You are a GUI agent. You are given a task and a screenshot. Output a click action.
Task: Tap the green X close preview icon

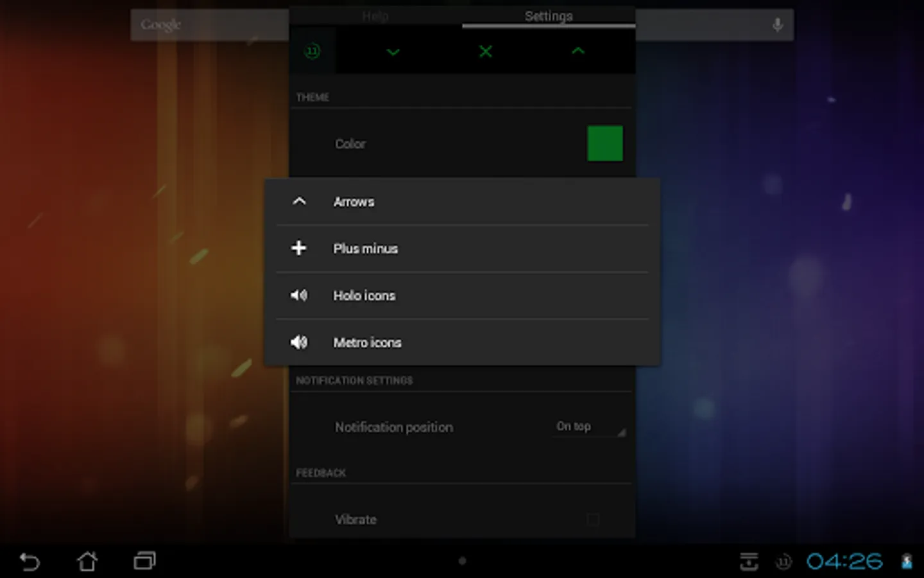click(x=486, y=51)
